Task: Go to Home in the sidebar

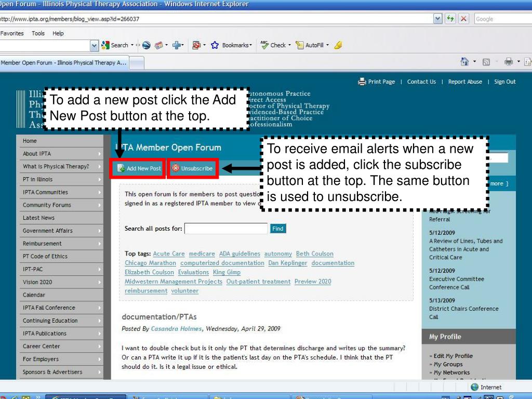Action: tap(61, 141)
